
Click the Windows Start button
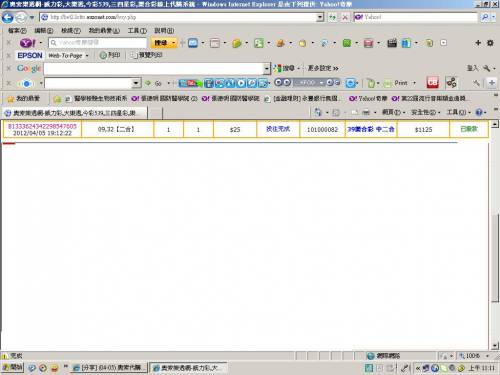[12, 367]
